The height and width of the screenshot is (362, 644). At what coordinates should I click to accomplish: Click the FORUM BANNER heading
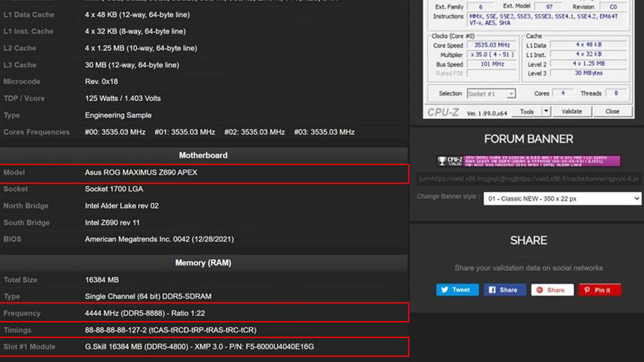click(x=528, y=139)
